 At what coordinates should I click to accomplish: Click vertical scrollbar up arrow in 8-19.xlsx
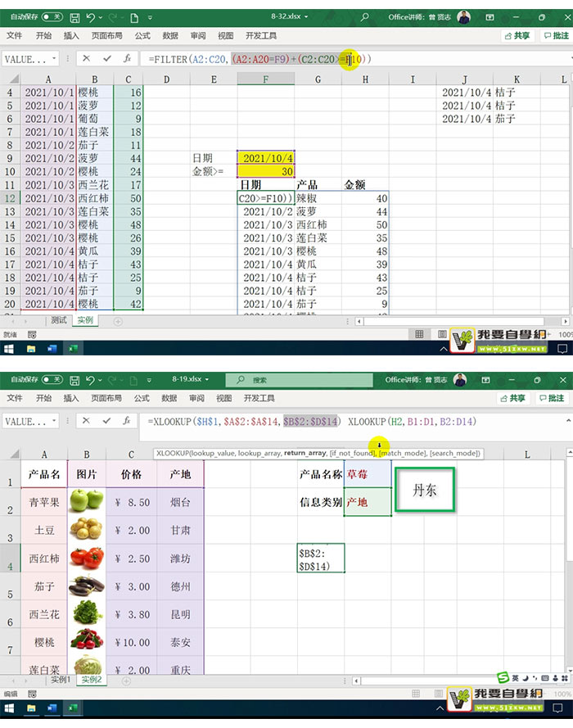570,452
